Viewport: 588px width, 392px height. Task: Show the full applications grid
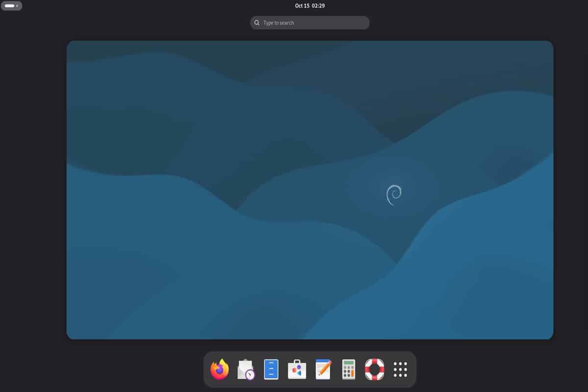[400, 369]
